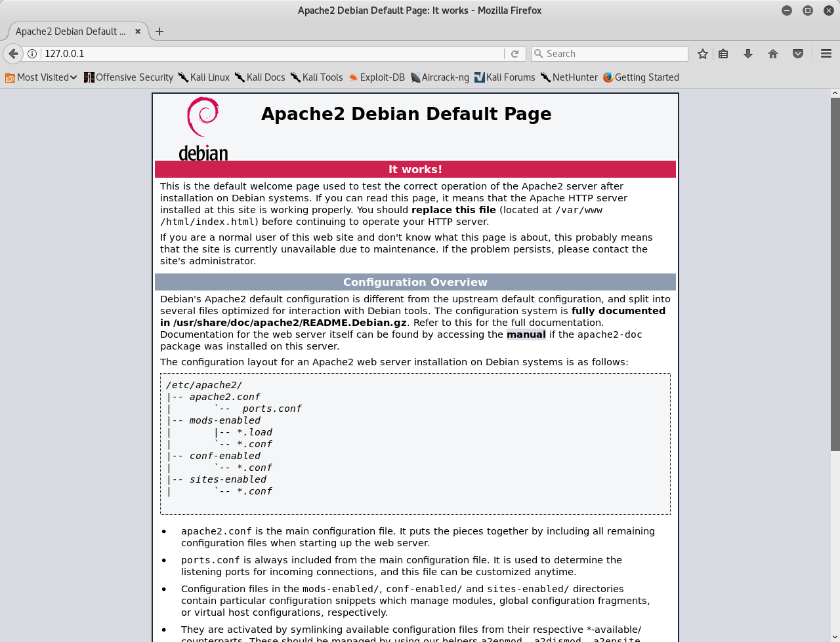Click the sites-enabled line in the config tree
Image resolution: width=840 pixels, height=642 pixels.
click(228, 479)
